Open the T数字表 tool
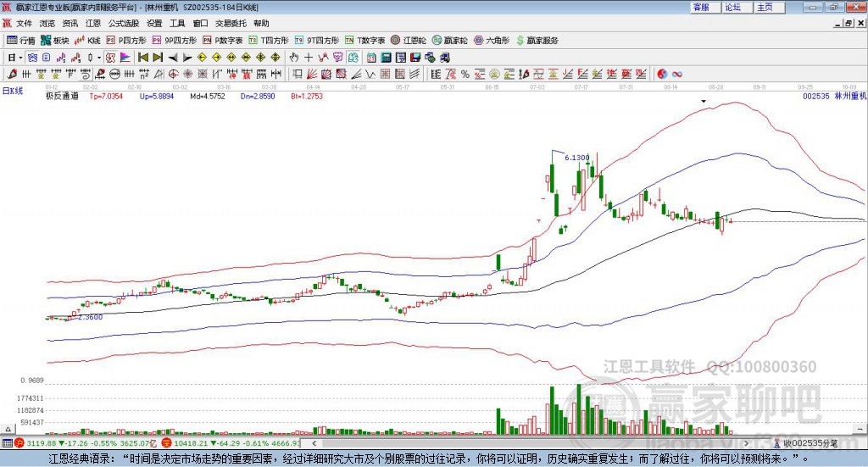 [364, 41]
